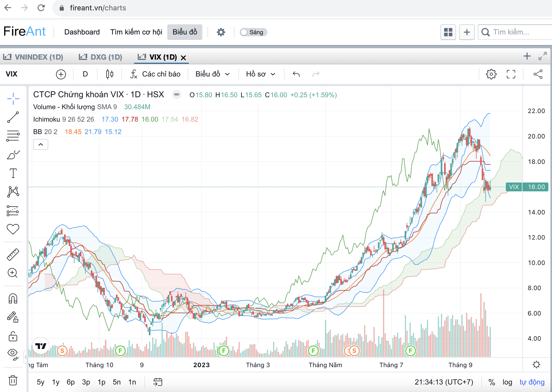This screenshot has width=552, height=392.
Task: Open the go to date calendar icon
Action: [x=158, y=382]
